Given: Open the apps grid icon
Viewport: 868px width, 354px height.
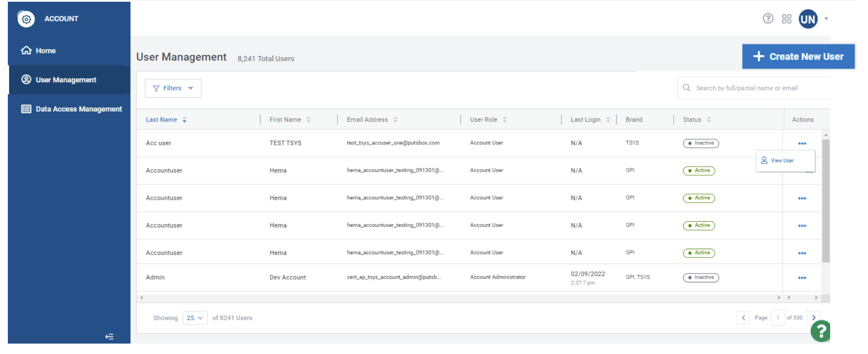Looking at the screenshot, I should 786,19.
